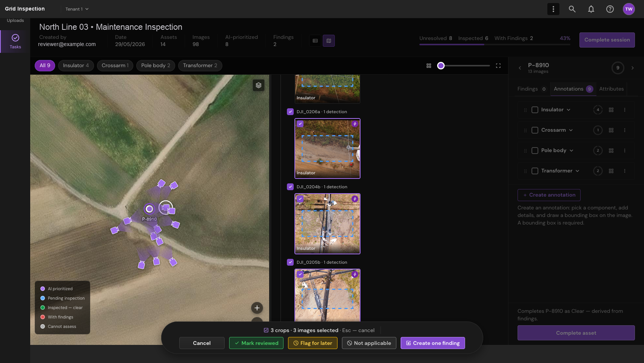
Task: Open the TW user avatar menu
Action: tap(629, 9)
